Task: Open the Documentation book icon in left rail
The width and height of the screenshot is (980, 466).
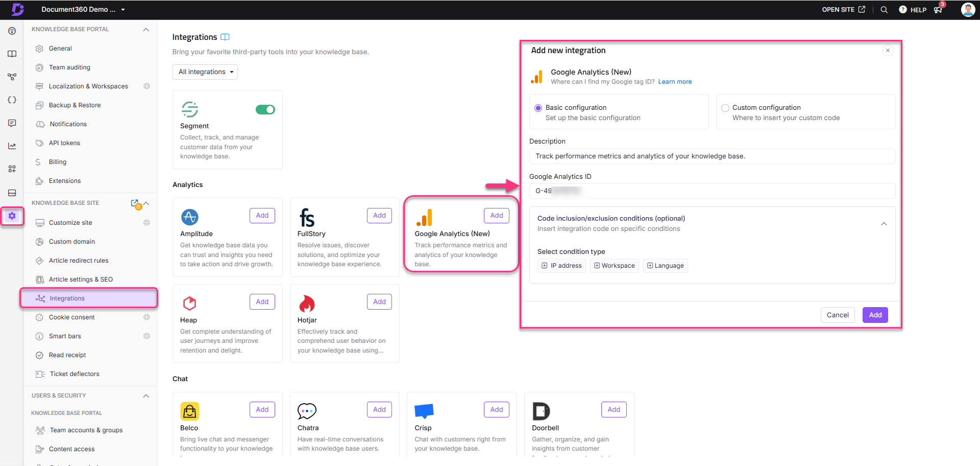Action: click(x=12, y=54)
